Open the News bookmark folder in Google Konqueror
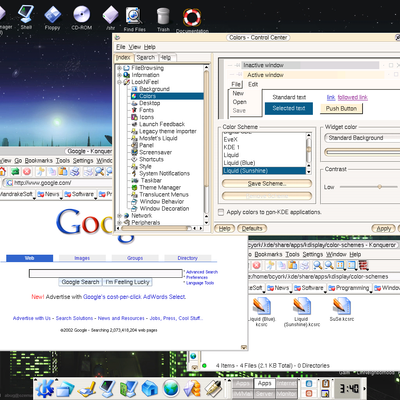The height and width of the screenshot is (400, 400). pos(48,194)
